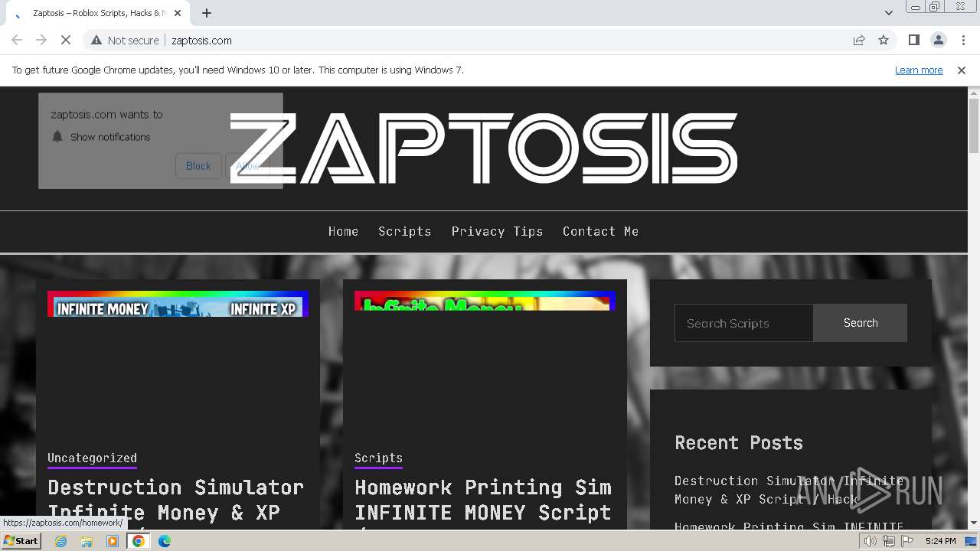Open the volume control tray icon
980x551 pixels.
click(x=870, y=541)
